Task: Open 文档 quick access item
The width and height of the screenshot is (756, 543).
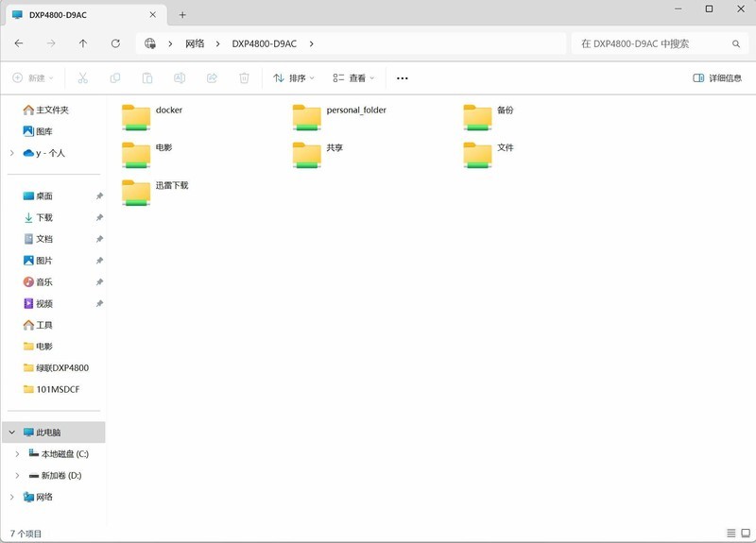Action: [x=38, y=239]
